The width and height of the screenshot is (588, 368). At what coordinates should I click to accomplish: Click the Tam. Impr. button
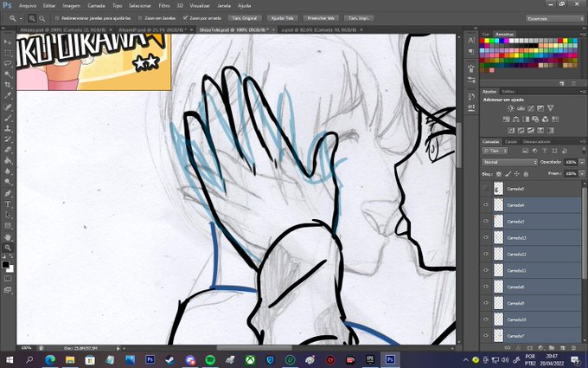pos(359,18)
